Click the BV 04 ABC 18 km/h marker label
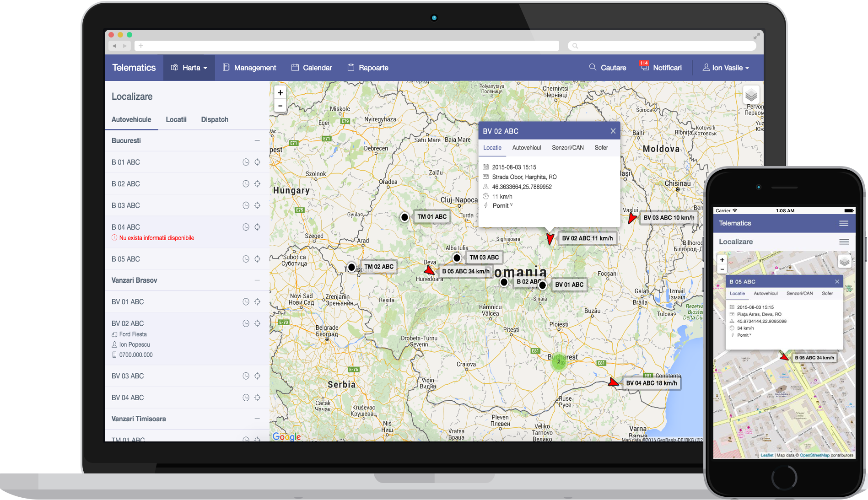Viewport: 868px width, 500px height. [x=652, y=383]
